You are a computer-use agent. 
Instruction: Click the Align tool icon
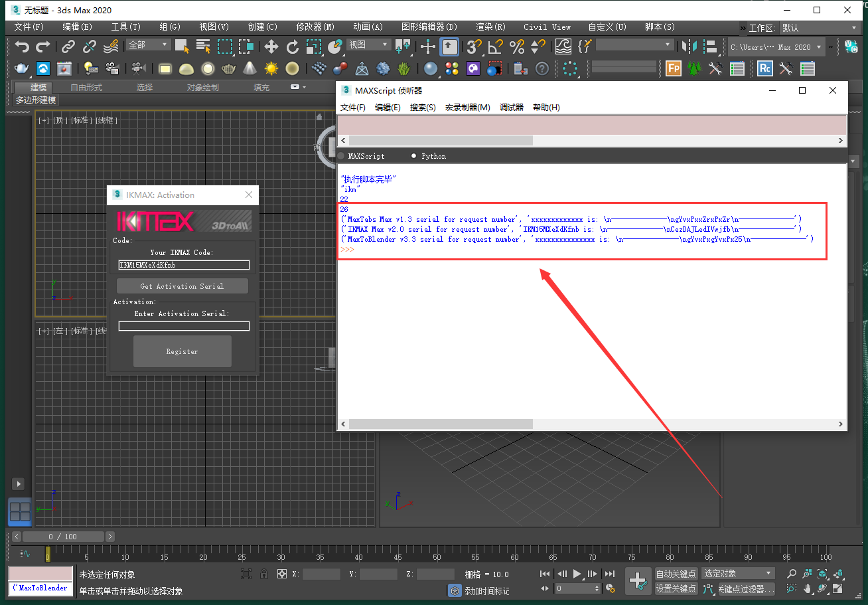[x=711, y=46]
